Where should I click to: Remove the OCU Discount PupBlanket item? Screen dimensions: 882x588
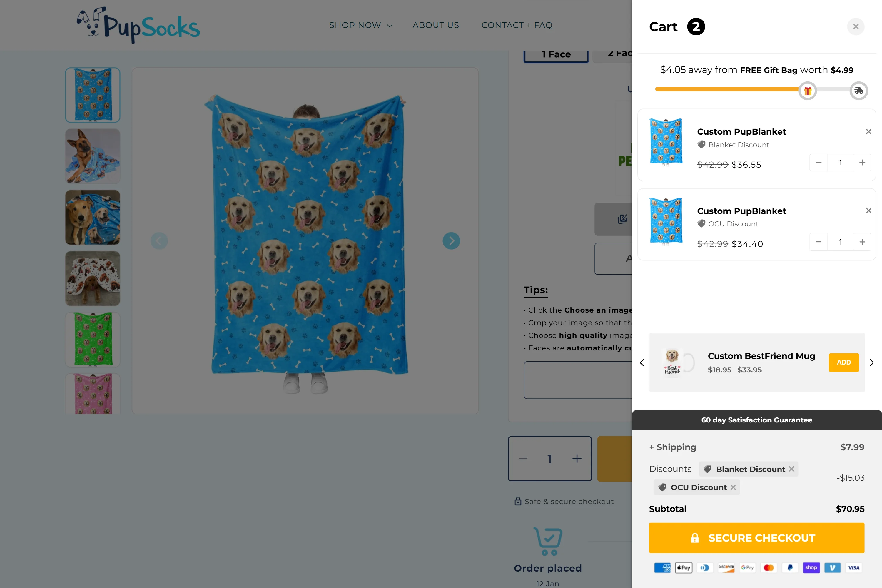pos(868,211)
